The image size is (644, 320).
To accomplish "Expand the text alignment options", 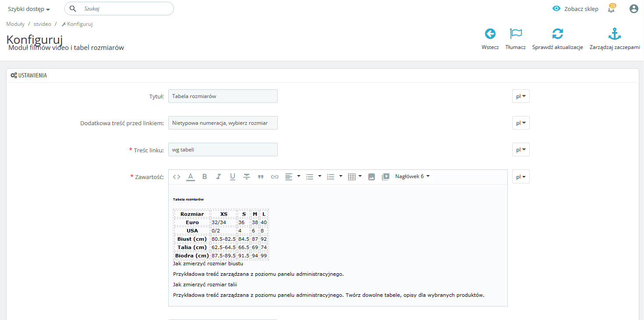I will click(x=293, y=176).
